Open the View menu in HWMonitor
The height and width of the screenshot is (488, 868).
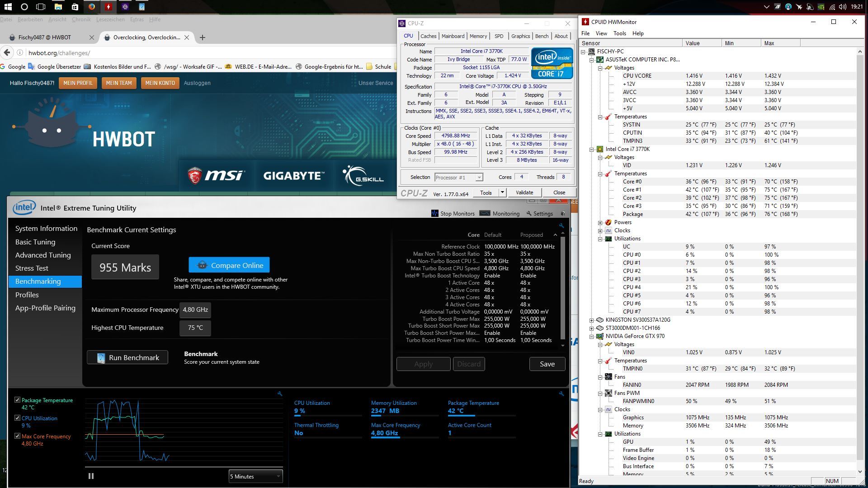(x=601, y=33)
